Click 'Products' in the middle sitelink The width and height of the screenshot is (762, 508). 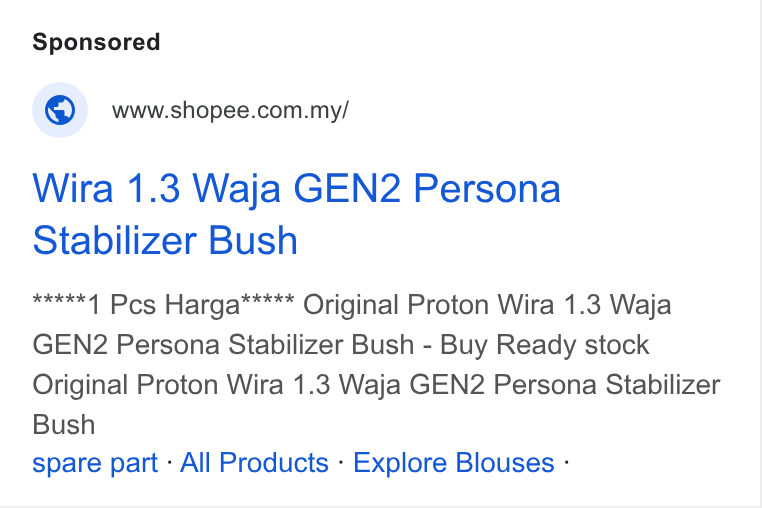(x=274, y=462)
